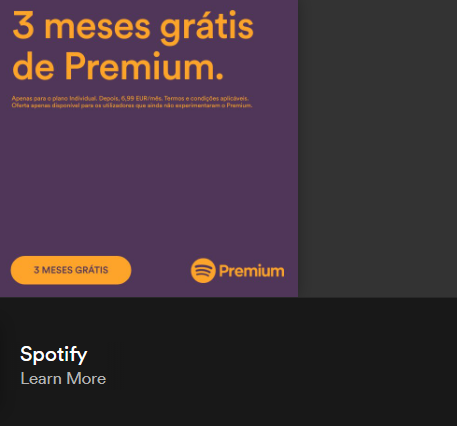Click the word "meses" in the headline

[97, 28]
